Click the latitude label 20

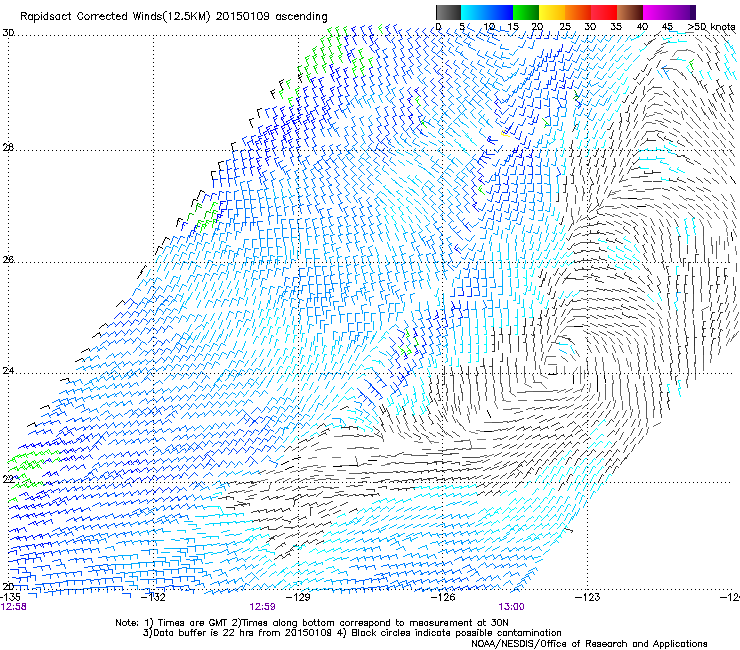tap(8, 586)
